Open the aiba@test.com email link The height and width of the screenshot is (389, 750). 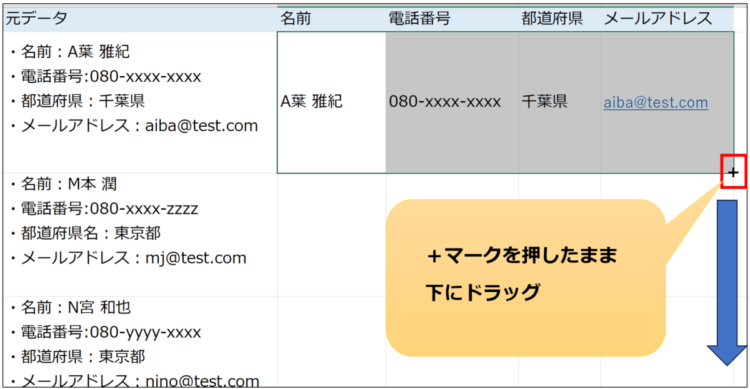[655, 102]
